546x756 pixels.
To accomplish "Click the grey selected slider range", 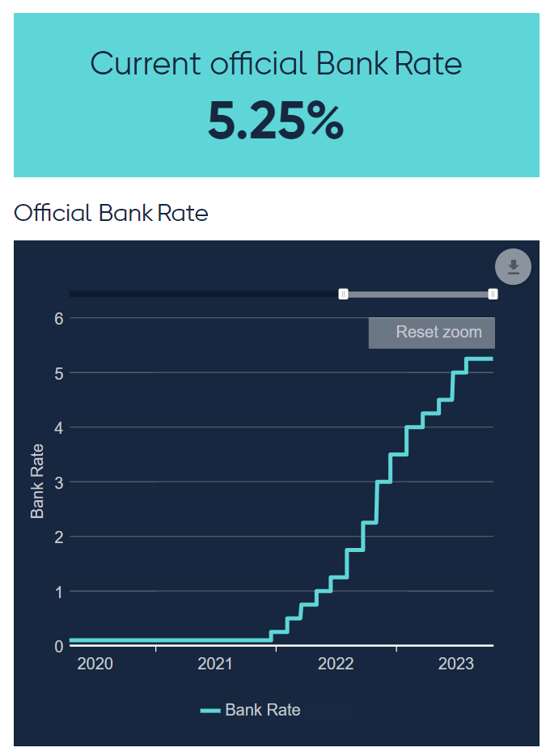I will (417, 294).
